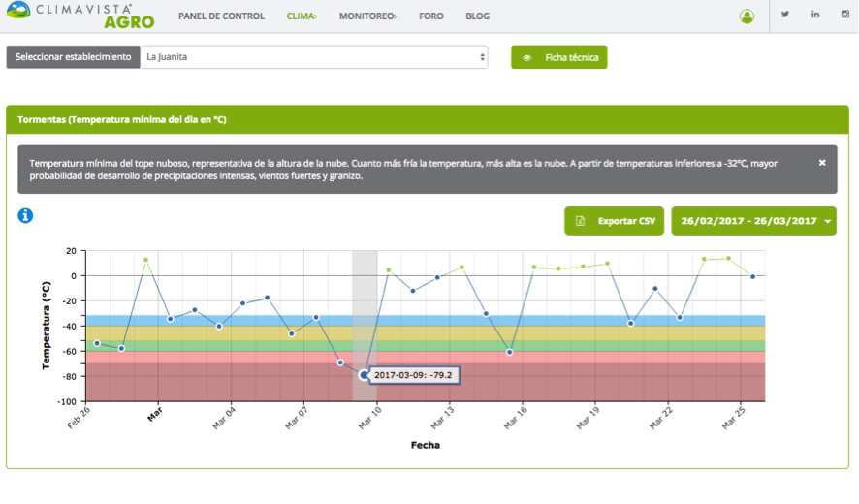Open the LinkedIn social link
The image size is (859, 504).
815,15
